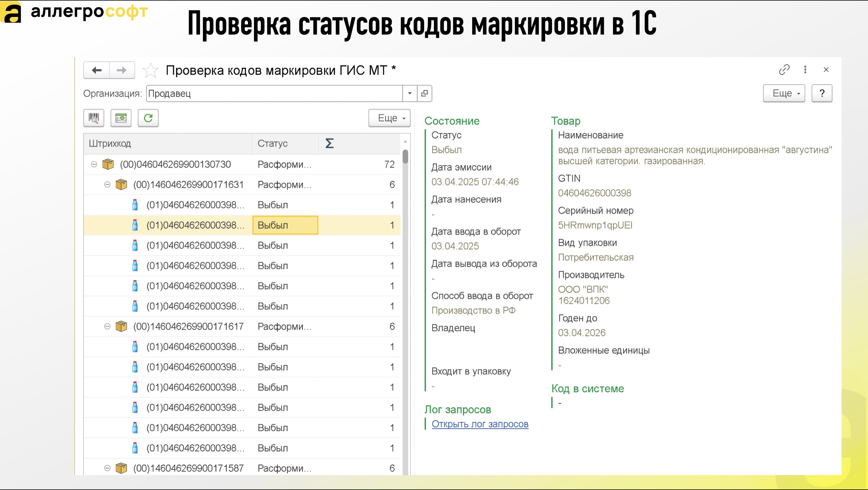
Task: Click the box icon of row (00)146046269900171631
Action: click(121, 184)
